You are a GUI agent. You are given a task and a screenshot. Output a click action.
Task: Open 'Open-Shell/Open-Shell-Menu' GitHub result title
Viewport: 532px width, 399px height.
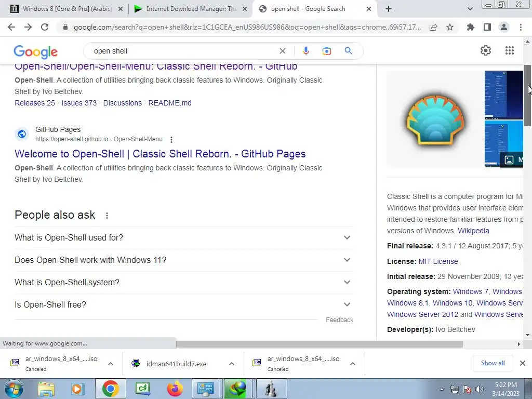pos(156,66)
